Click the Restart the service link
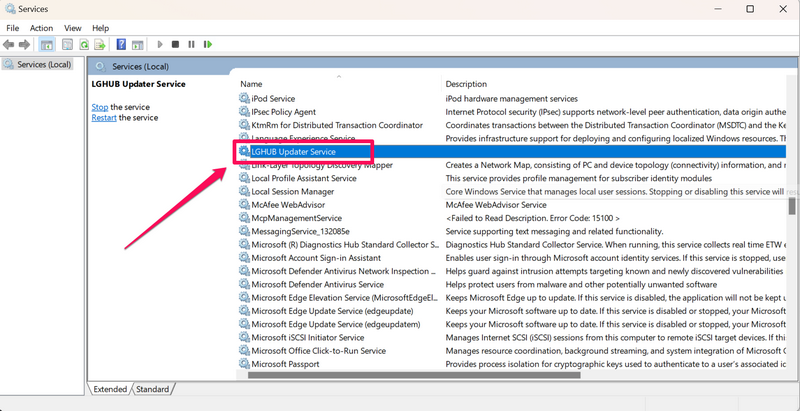The height and width of the screenshot is (411, 800). click(x=104, y=117)
